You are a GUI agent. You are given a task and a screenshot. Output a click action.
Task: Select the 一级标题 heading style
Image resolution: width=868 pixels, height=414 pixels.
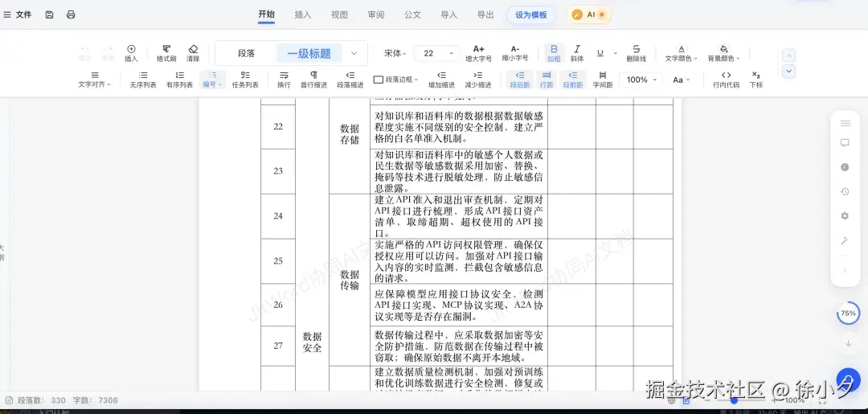click(309, 54)
